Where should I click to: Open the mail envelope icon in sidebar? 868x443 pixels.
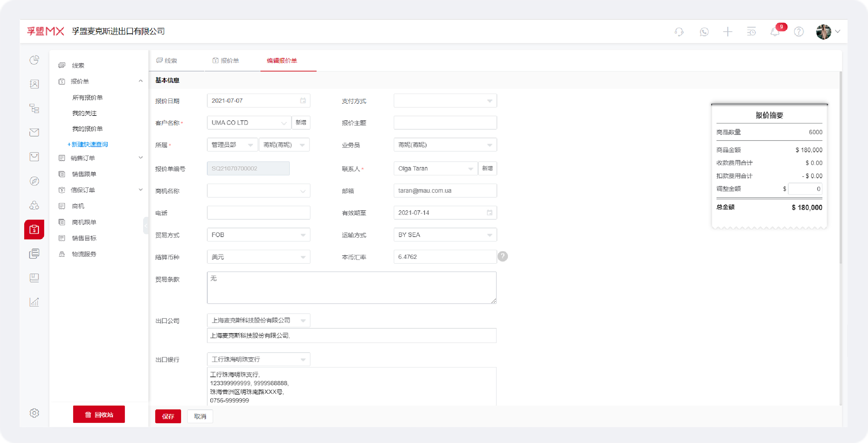(x=34, y=132)
